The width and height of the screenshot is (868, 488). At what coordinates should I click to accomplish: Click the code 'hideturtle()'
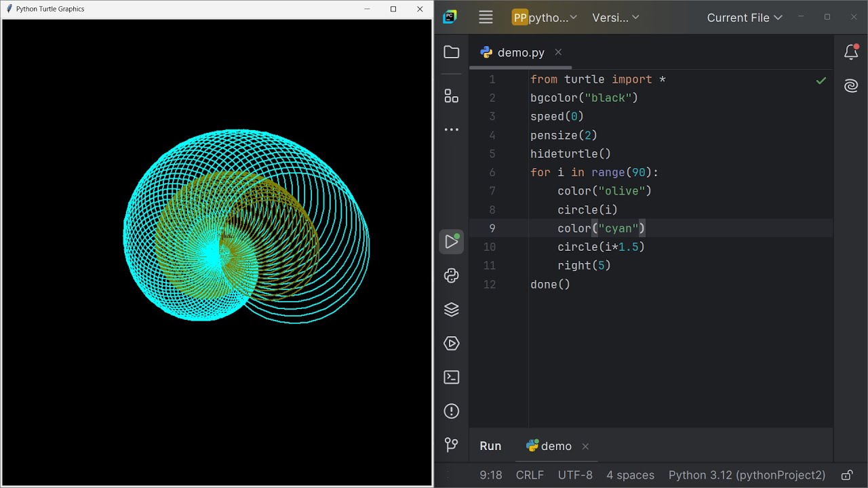[571, 154]
